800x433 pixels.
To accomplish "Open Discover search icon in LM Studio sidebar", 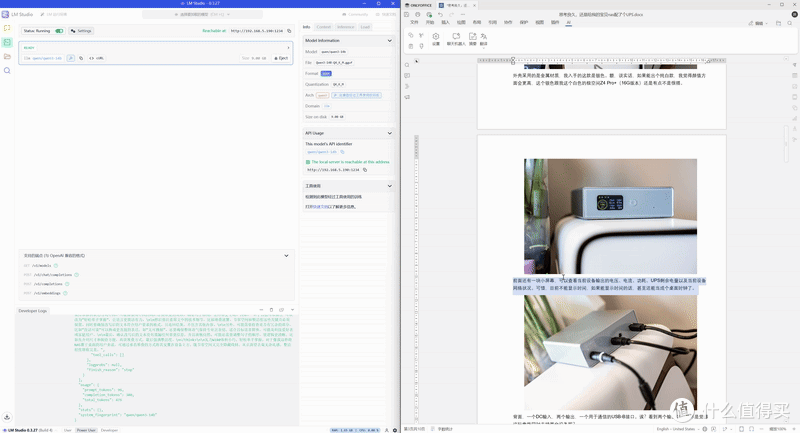I will [x=7, y=70].
